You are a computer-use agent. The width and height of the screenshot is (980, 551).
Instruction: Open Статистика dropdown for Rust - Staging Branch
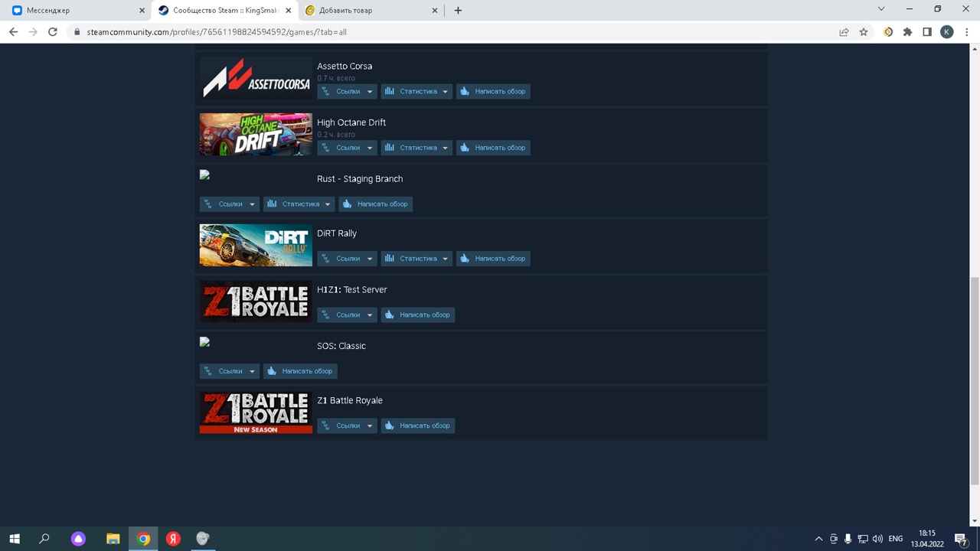(x=299, y=204)
